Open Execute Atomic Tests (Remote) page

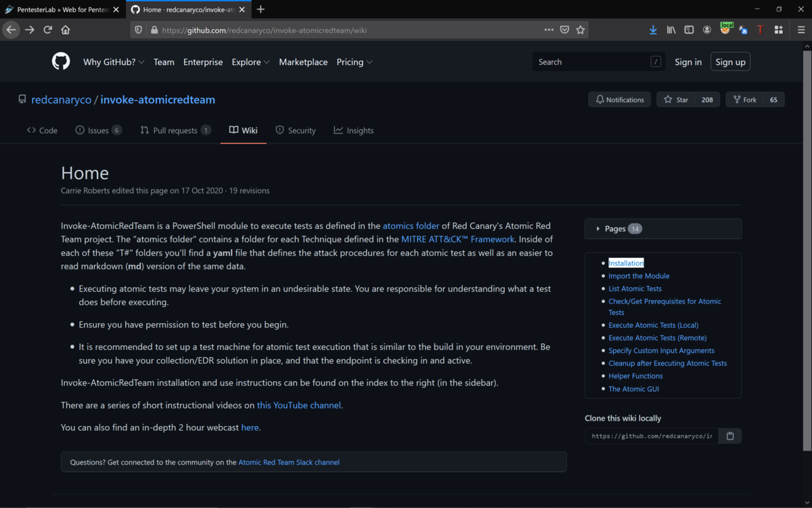[x=657, y=338]
